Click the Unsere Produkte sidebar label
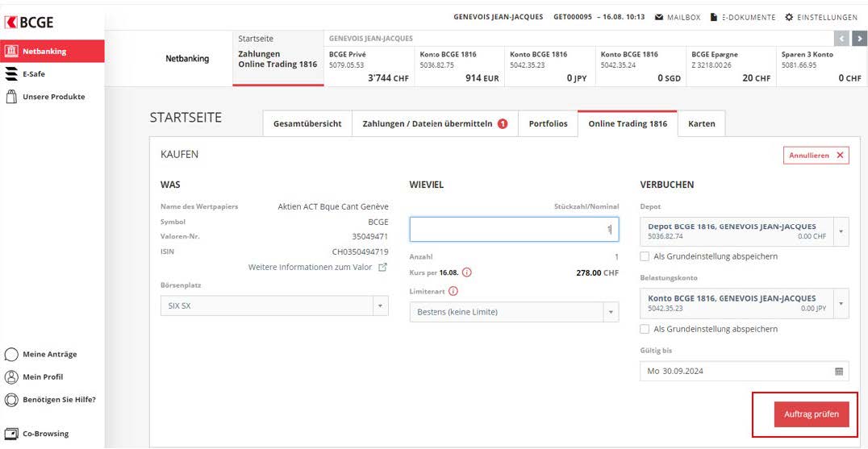This screenshot has width=868, height=449. pyautogui.click(x=54, y=97)
